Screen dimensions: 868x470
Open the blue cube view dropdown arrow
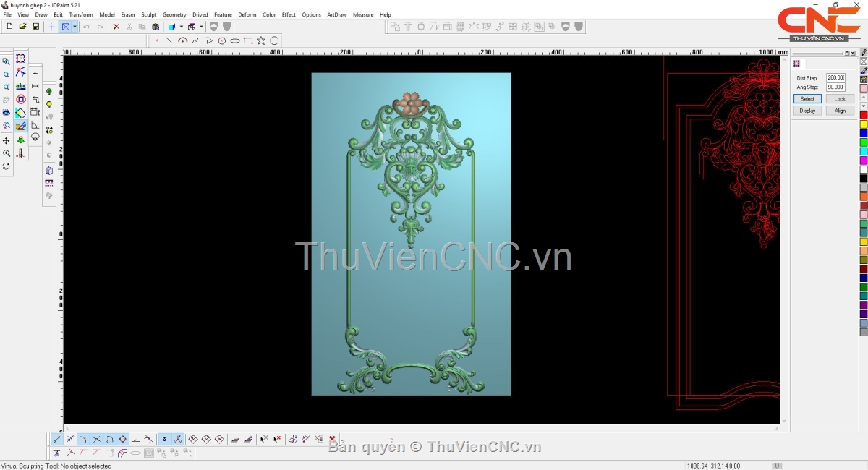181,27
